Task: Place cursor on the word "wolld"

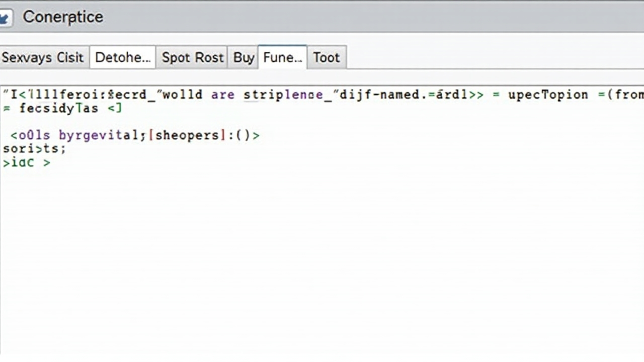Action: click(182, 95)
